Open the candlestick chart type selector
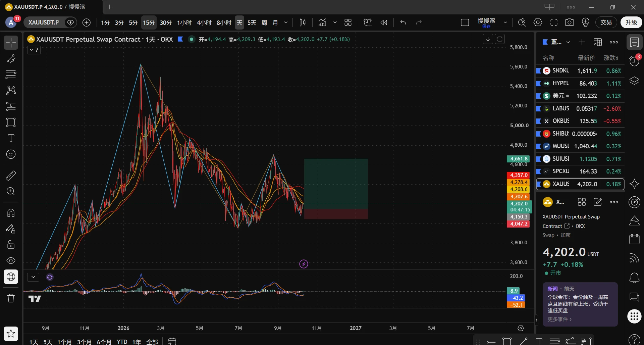Image resolution: width=644 pixels, height=345 pixels. tap(302, 22)
